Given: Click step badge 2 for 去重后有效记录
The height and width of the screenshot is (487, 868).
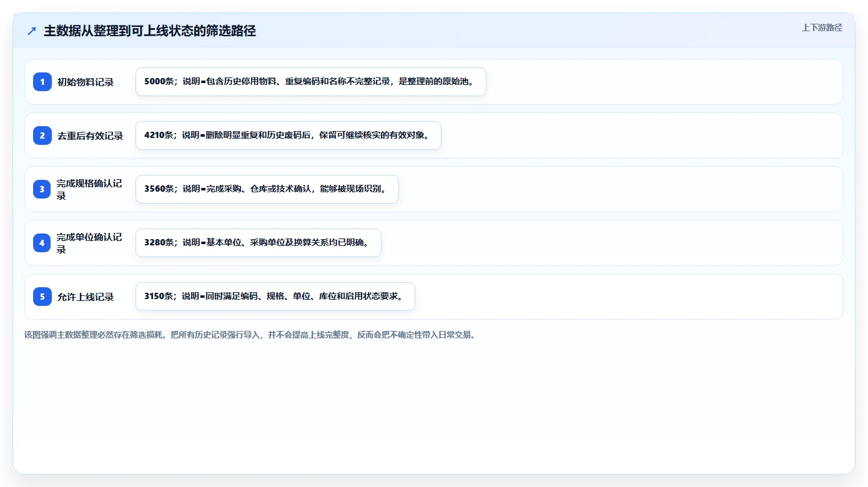Looking at the screenshot, I should coord(42,135).
